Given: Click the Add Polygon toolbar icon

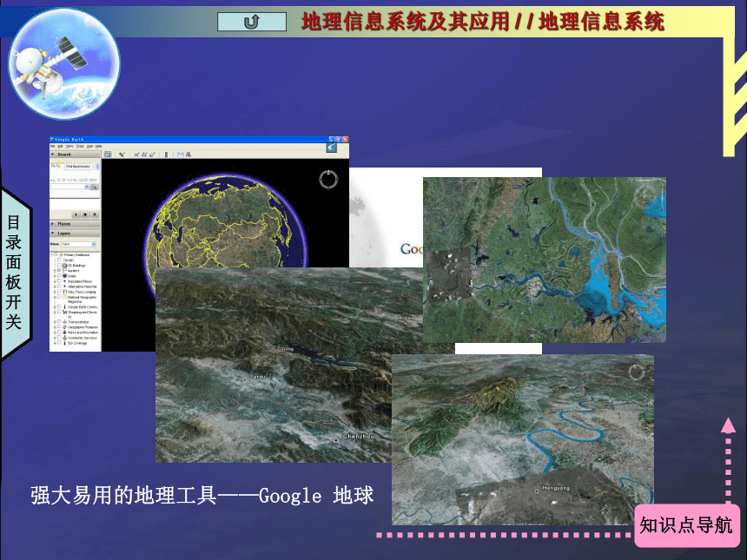Looking at the screenshot, I should pos(136,155).
